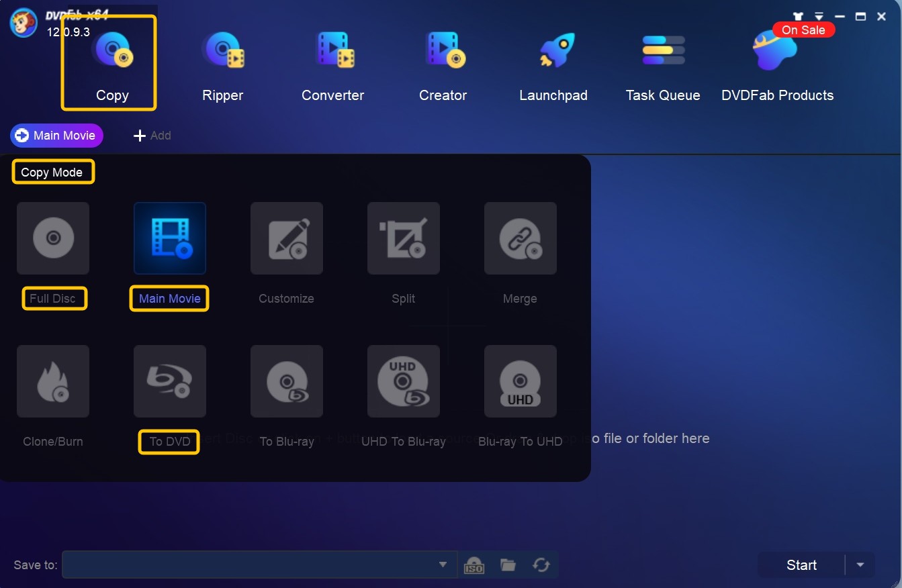Select Main Movie copy mode icon
The image size is (902, 588).
tap(170, 238)
